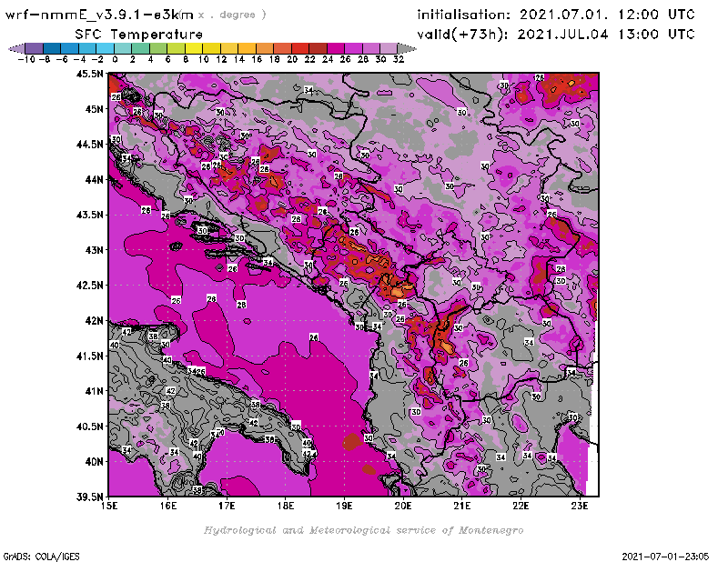The image size is (728, 562).
Task: Select the 'SFC Temperature' title
Action: (139, 35)
